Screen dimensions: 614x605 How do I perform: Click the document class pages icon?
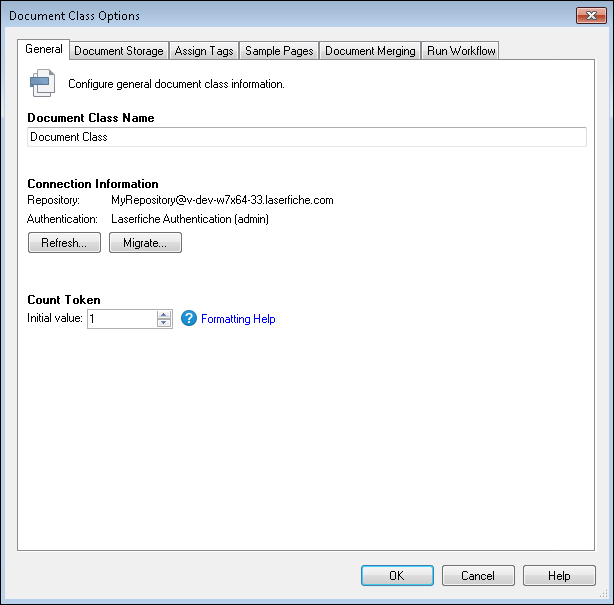click(42, 83)
